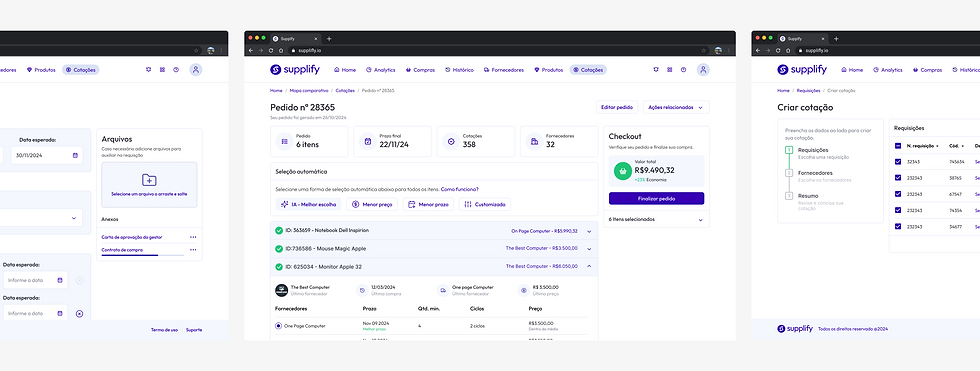
Task: Choose Menor preço automatic selection
Action: coord(371,204)
